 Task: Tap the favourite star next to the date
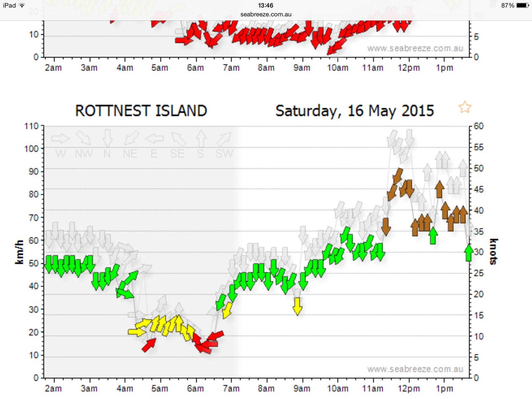pos(465,107)
